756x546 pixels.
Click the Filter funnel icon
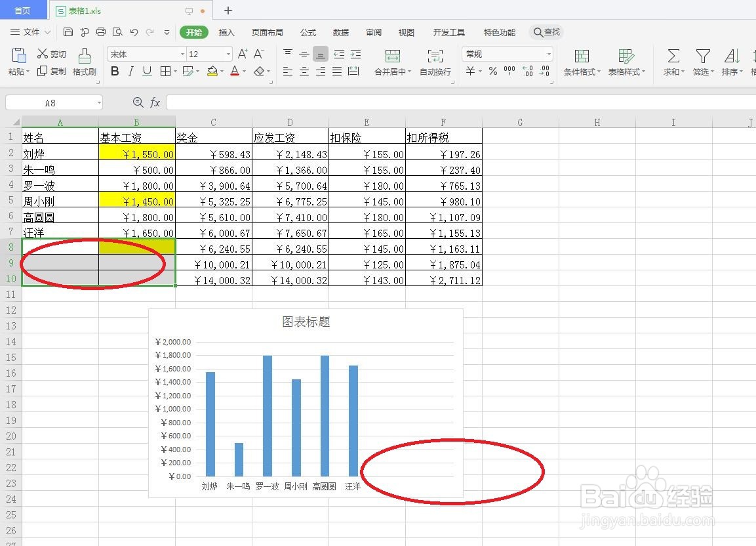(703, 56)
